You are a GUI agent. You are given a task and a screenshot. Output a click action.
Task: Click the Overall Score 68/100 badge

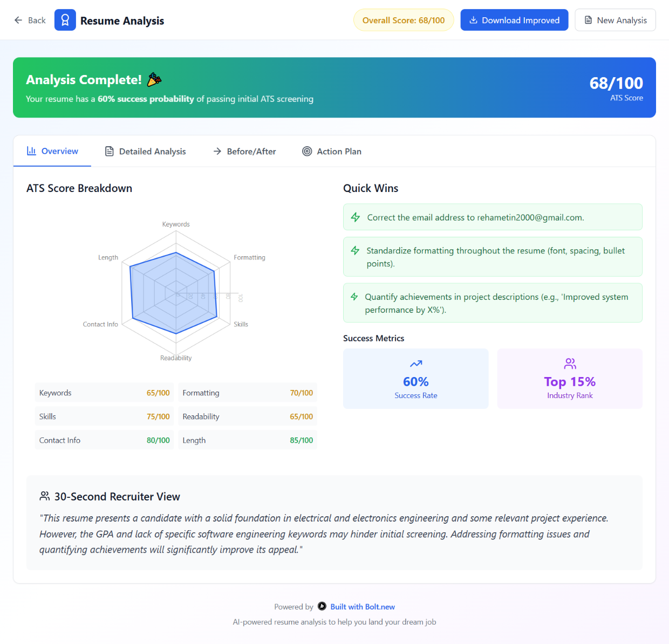[x=404, y=20]
